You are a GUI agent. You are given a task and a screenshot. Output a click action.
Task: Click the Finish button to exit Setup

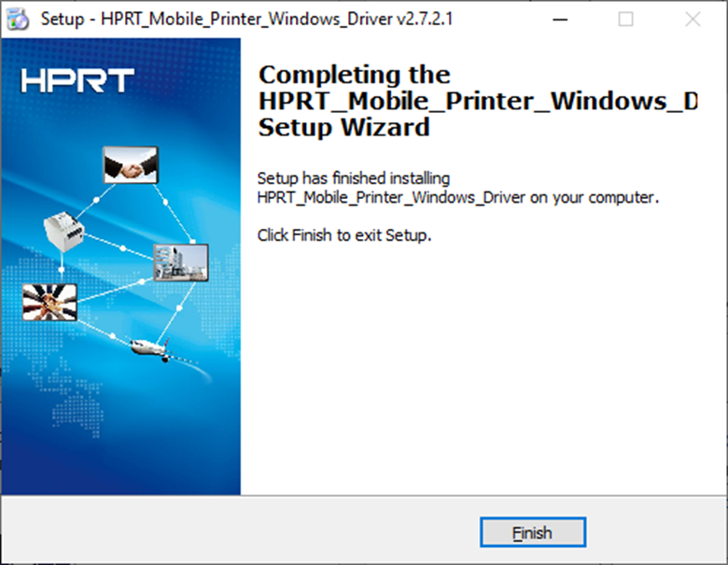point(532,533)
